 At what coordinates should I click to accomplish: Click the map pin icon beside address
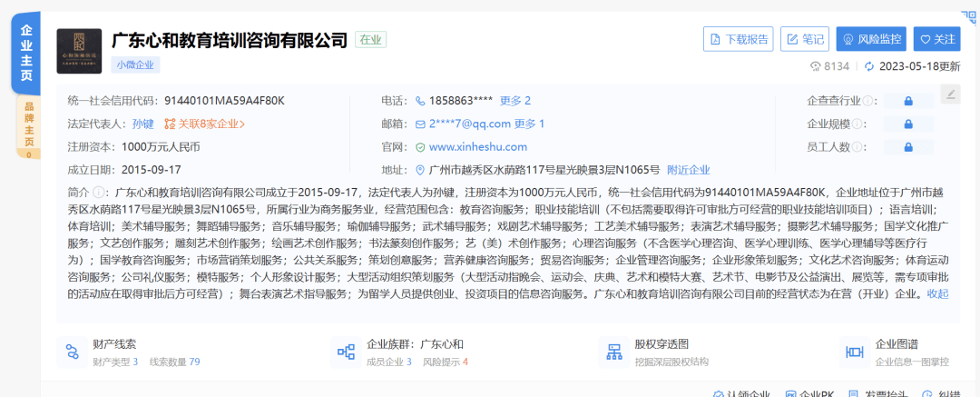(421, 170)
